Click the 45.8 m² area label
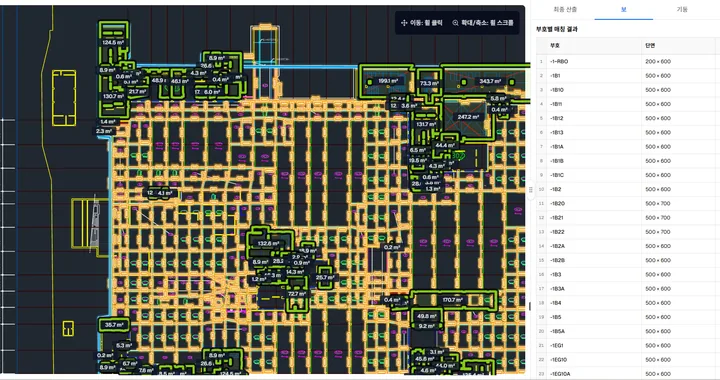 point(425,359)
